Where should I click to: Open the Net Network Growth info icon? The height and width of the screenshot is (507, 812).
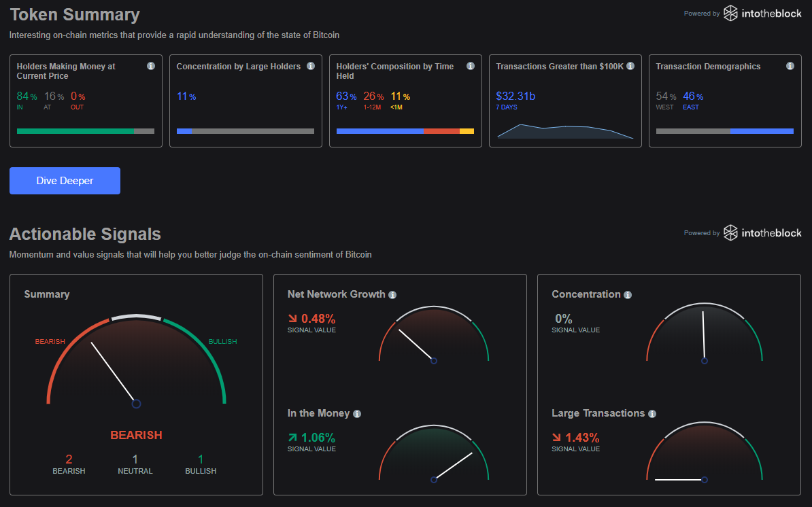point(392,295)
